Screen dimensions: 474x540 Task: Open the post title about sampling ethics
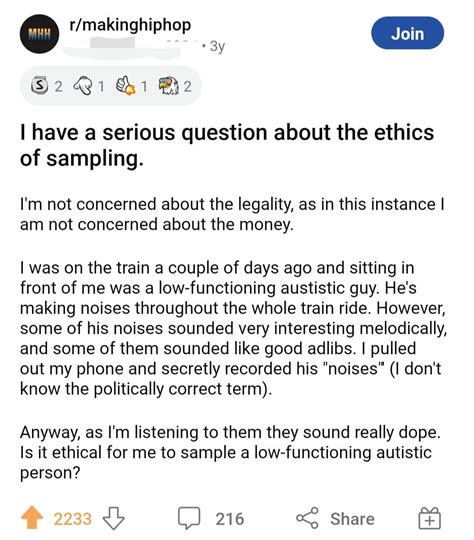227,145
